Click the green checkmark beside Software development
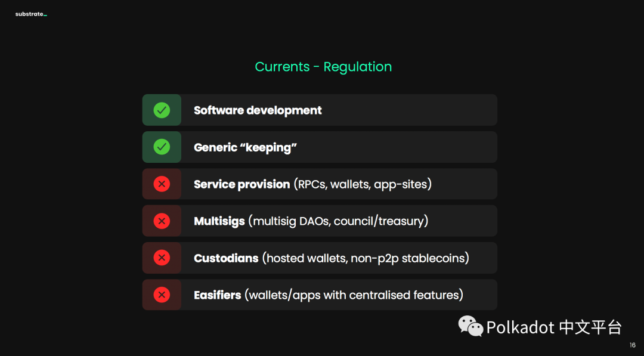 pyautogui.click(x=162, y=110)
